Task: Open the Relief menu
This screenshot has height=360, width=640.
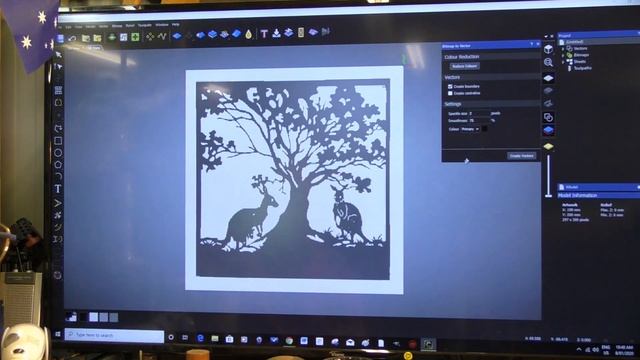Action: click(130, 26)
